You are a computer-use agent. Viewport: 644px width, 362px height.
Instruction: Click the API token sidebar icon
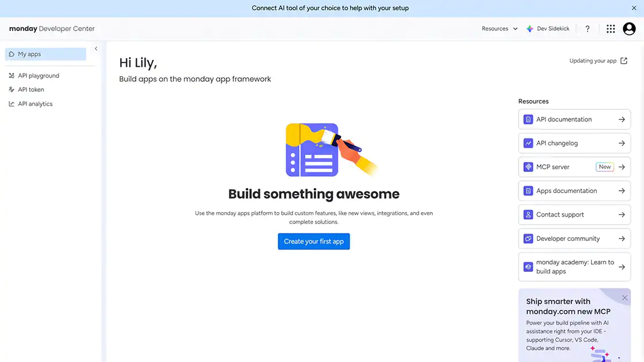(11, 90)
